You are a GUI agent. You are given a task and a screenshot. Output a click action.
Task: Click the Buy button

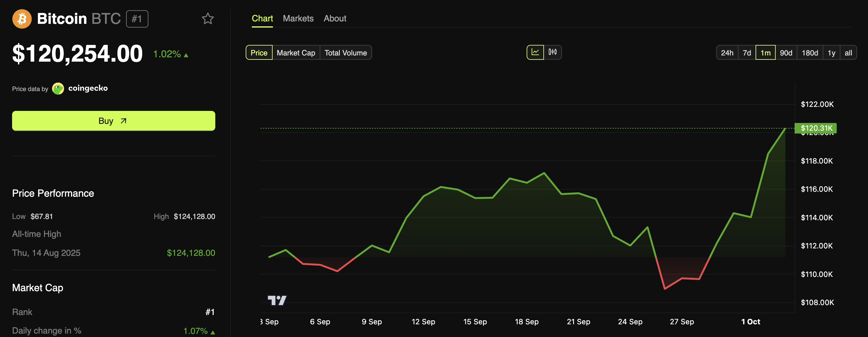pyautogui.click(x=113, y=121)
